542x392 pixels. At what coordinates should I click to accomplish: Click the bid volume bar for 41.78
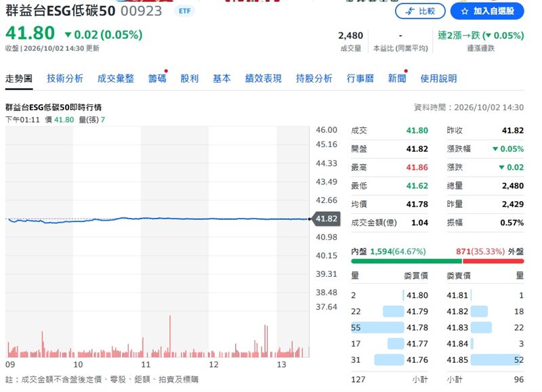tap(377, 328)
